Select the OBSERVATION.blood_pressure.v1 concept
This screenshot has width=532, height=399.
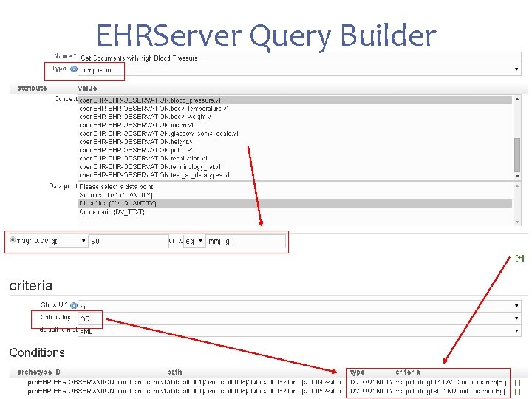point(295,100)
